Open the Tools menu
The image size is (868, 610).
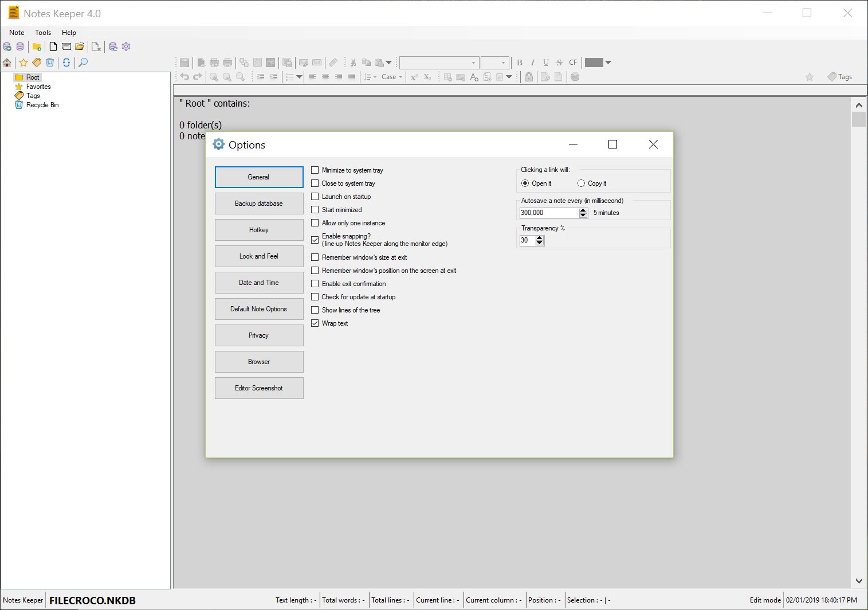click(43, 33)
